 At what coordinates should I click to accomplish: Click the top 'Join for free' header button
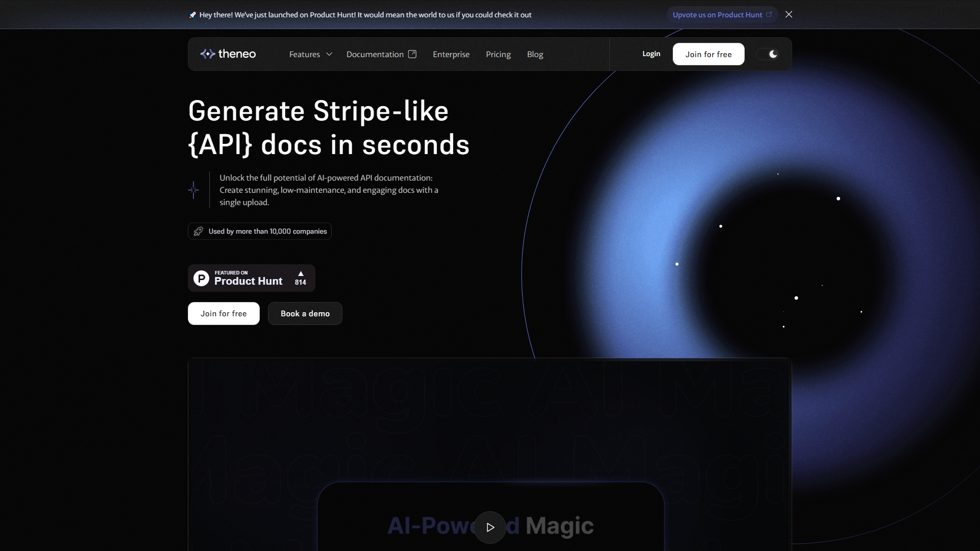point(709,54)
